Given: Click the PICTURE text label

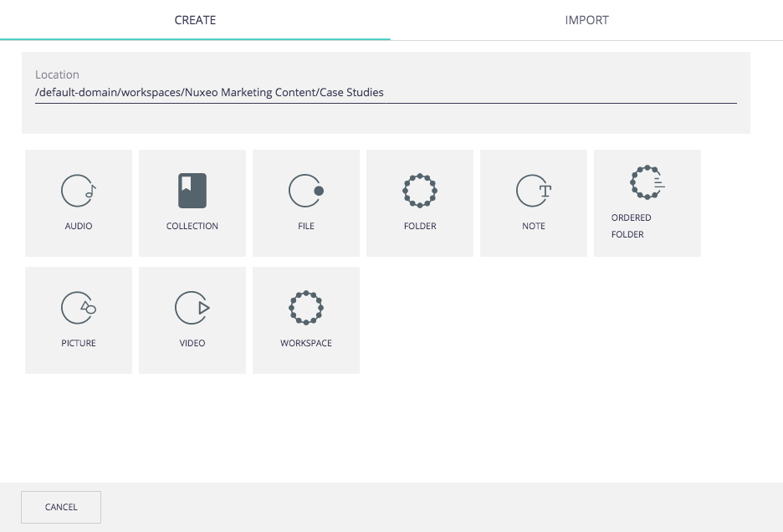Looking at the screenshot, I should 79,343.
